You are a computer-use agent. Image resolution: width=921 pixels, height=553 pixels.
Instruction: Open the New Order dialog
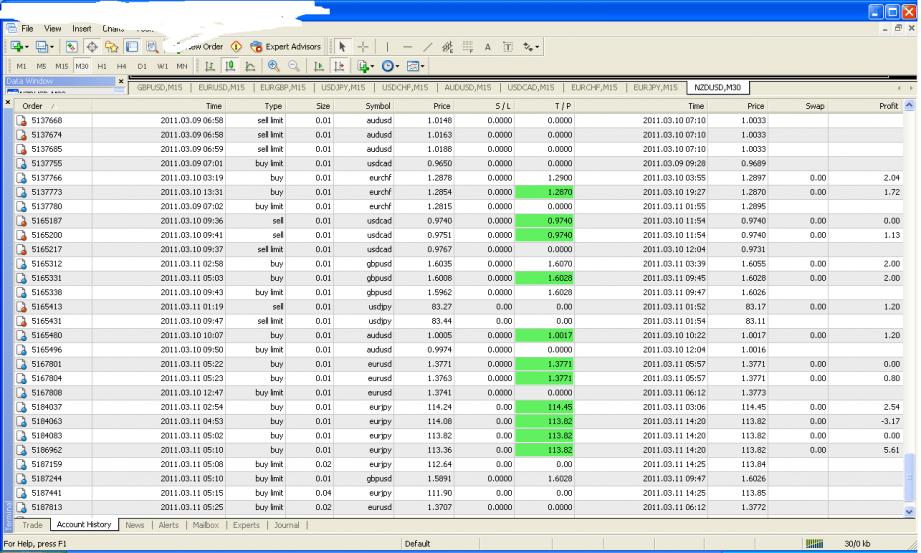coord(203,46)
